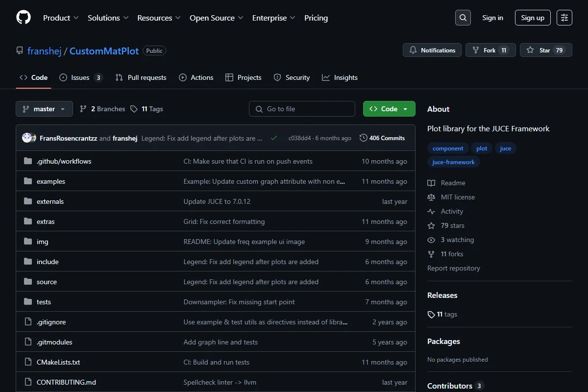The height and width of the screenshot is (392, 588).
Task: Expand the Product menu in header
Action: pyautogui.click(x=61, y=18)
